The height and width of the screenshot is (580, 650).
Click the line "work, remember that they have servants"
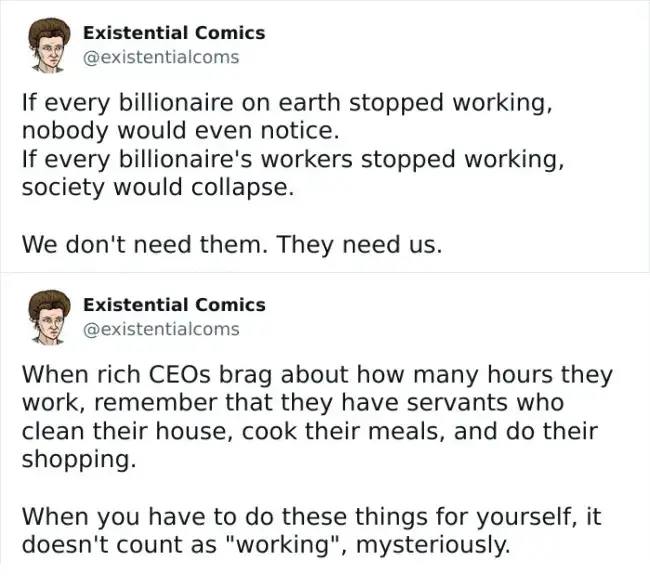pos(293,403)
